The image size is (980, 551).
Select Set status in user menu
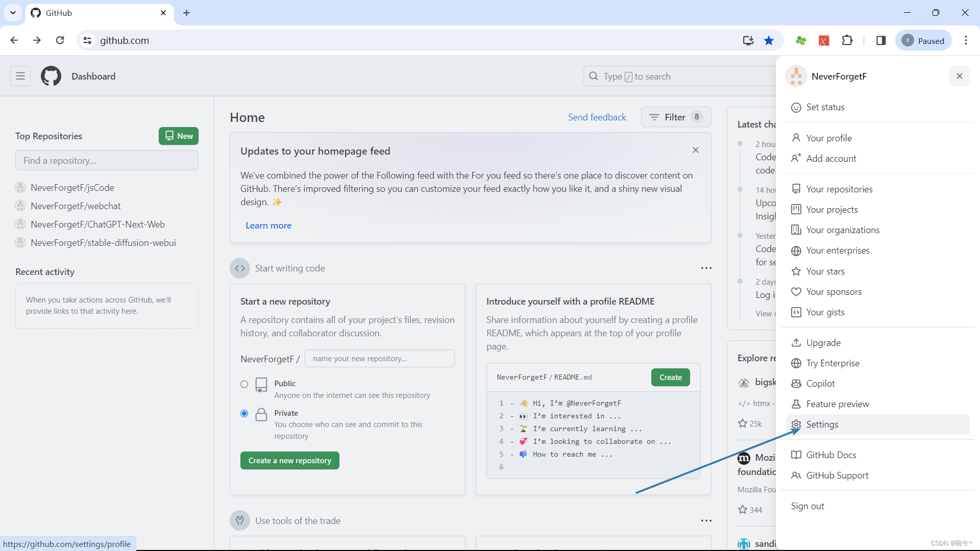[x=877, y=107]
